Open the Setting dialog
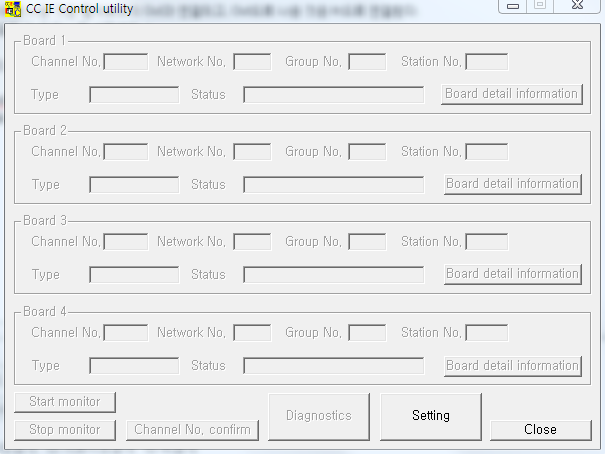This screenshot has height=454, width=605. click(x=431, y=415)
